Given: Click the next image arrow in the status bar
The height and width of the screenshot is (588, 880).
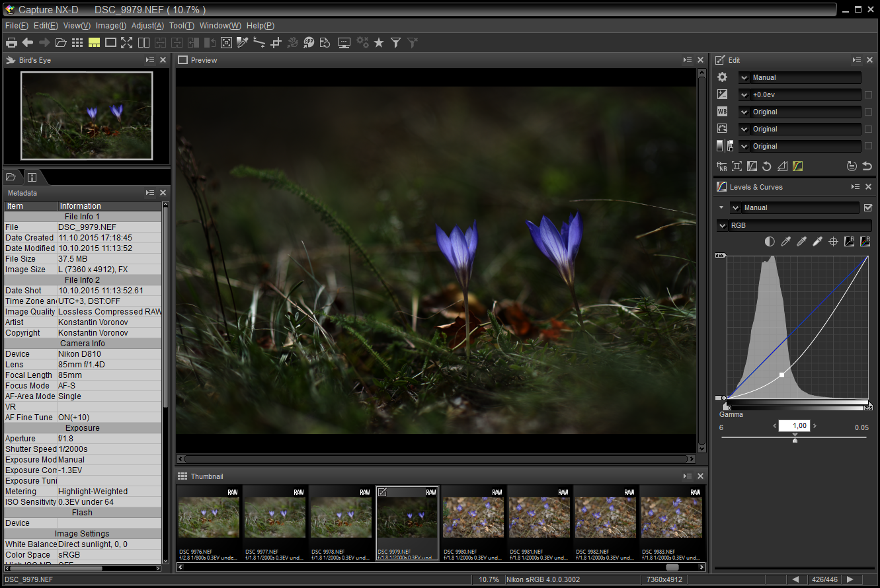Looking at the screenshot, I should pyautogui.click(x=850, y=579).
